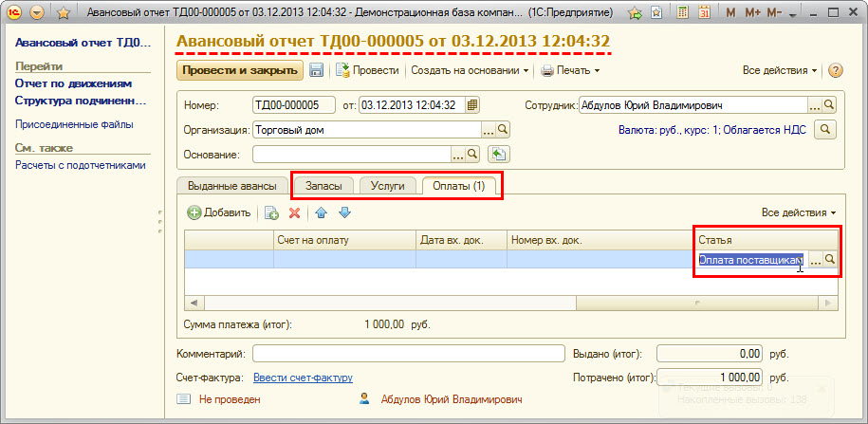
Task: Click the Оплата поставщикам cell
Action: pyautogui.click(x=750, y=260)
